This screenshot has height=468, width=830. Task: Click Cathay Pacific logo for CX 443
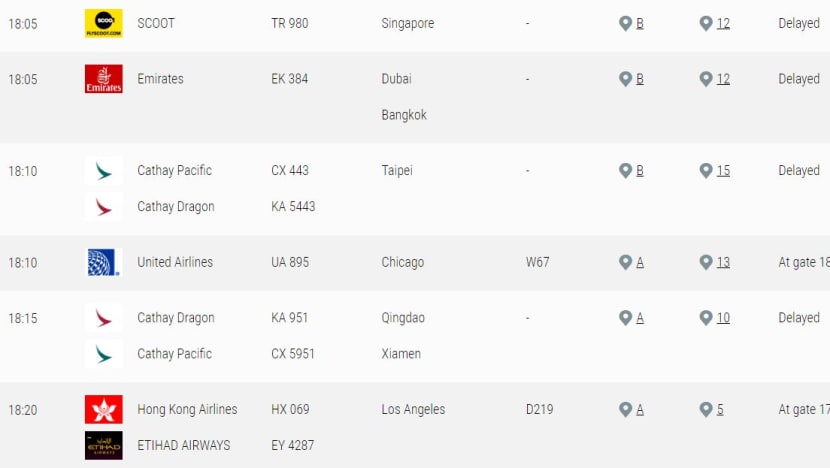[104, 170]
